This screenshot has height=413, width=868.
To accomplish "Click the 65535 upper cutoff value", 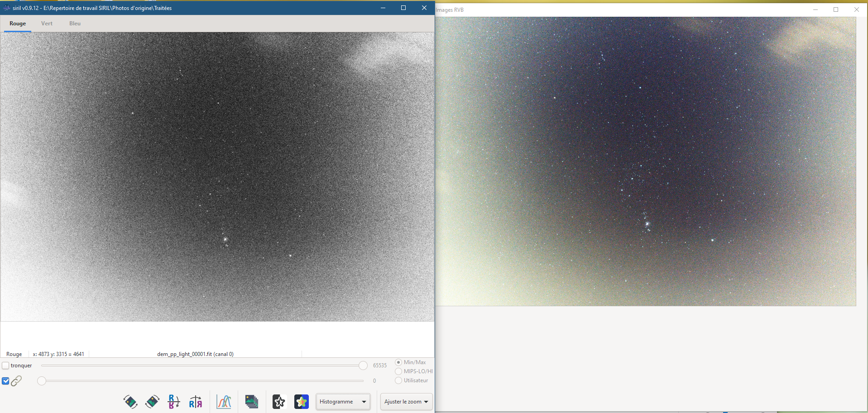I will [380, 366].
